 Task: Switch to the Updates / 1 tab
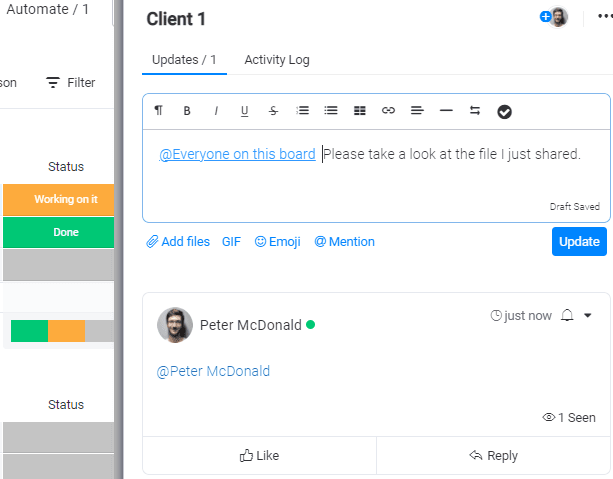(x=184, y=60)
